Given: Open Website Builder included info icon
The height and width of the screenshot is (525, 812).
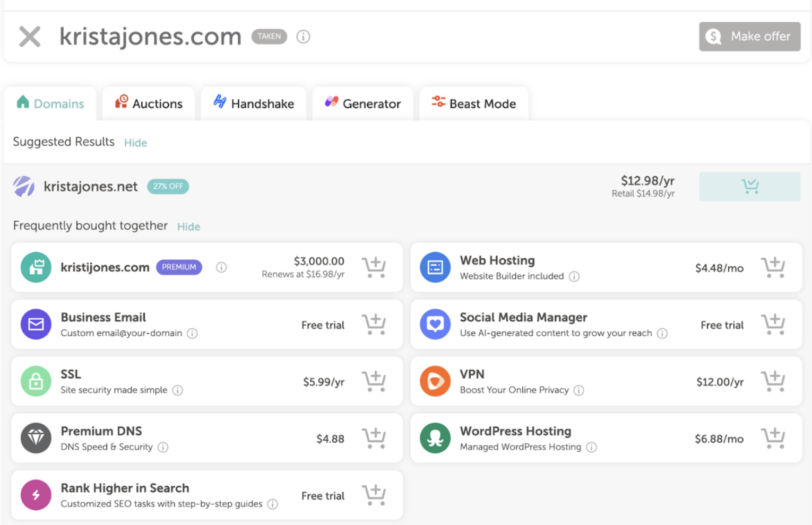Looking at the screenshot, I should coord(574,276).
